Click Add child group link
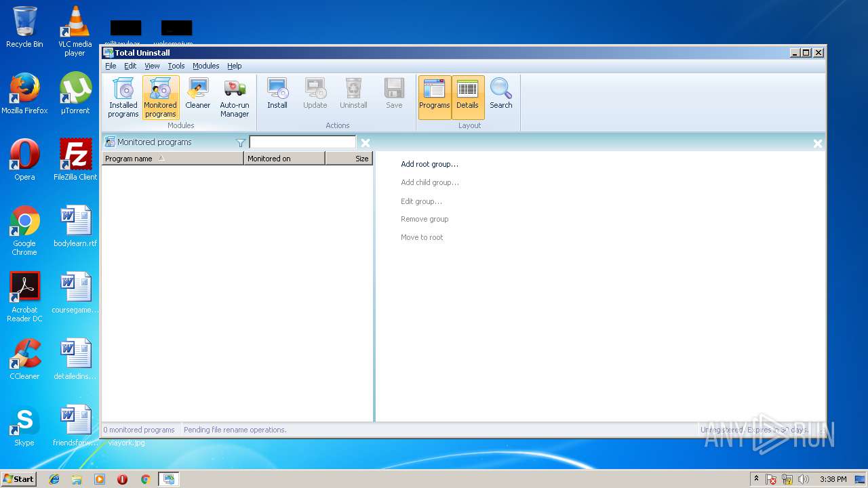 tap(430, 182)
